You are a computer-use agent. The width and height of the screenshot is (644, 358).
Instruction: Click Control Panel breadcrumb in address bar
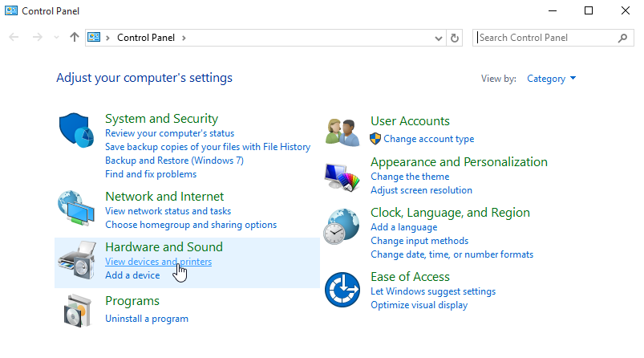point(148,38)
